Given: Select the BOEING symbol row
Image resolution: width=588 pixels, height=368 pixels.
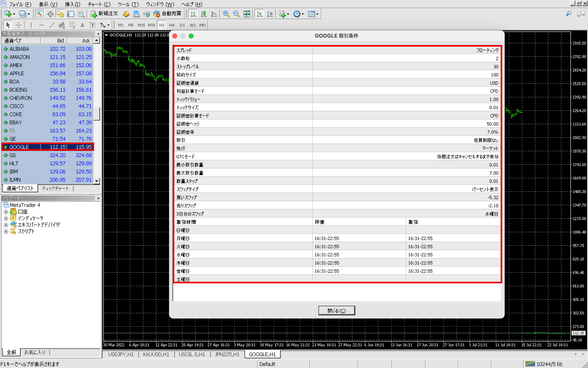Looking at the screenshot, I should tap(48, 90).
